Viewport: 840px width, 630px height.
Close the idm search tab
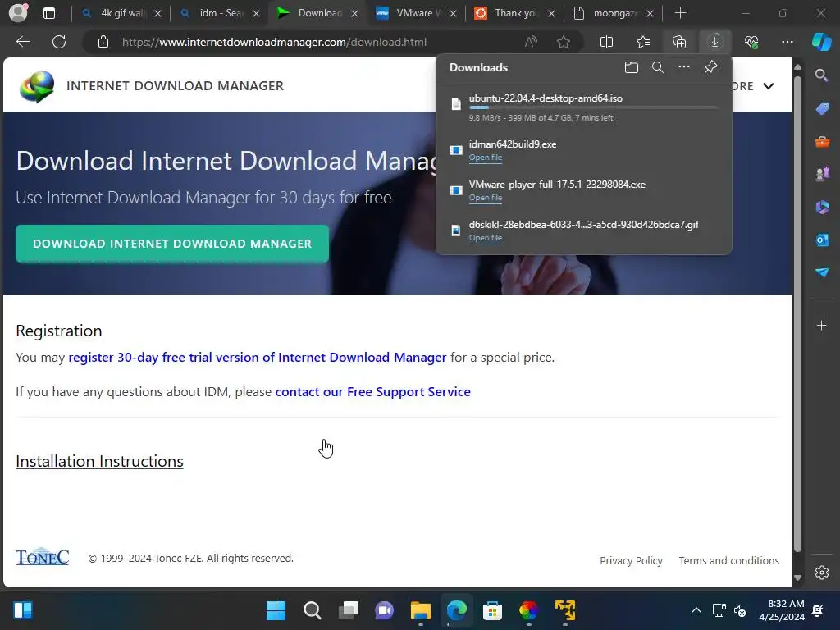pyautogui.click(x=257, y=13)
